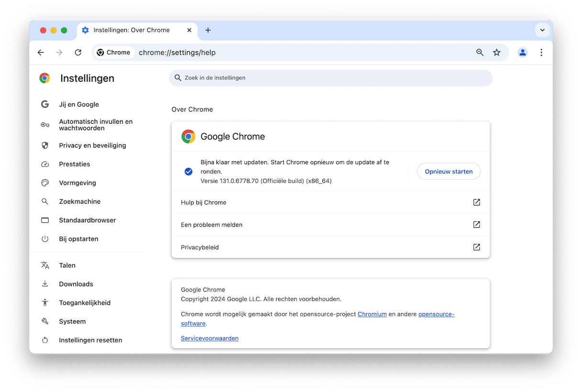The width and height of the screenshot is (582, 392).
Task: Open the three-dot Chrome menu
Action: pyautogui.click(x=541, y=53)
